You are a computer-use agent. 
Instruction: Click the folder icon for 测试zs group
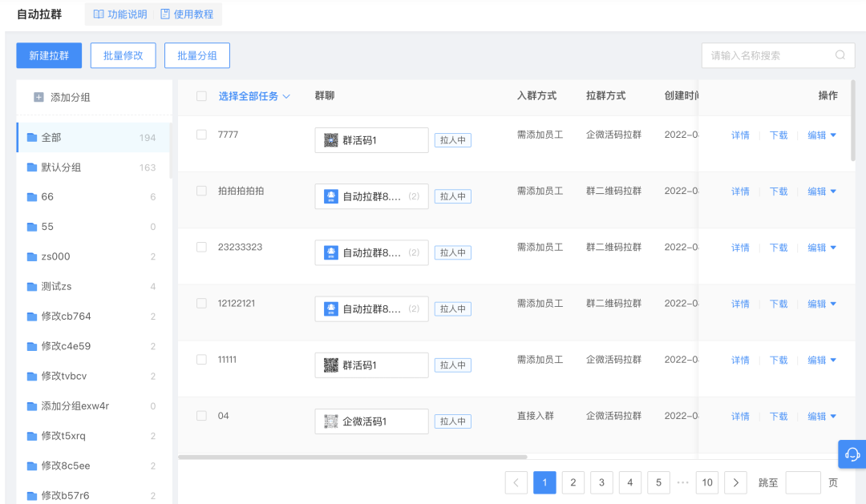[32, 287]
